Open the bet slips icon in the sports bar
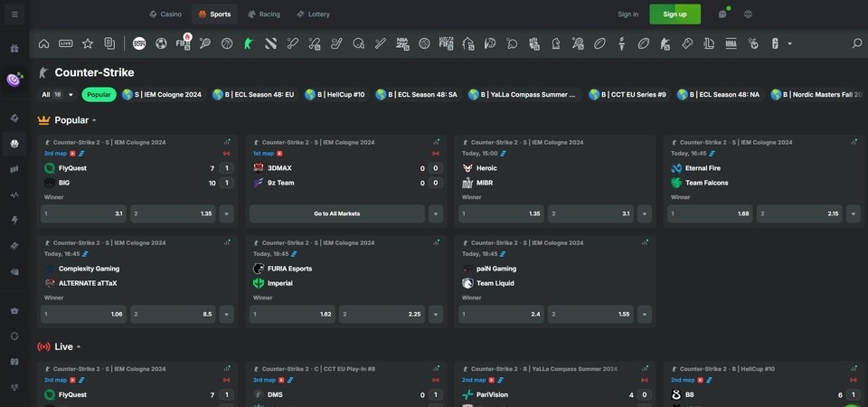This screenshot has height=407, width=868. (109, 43)
